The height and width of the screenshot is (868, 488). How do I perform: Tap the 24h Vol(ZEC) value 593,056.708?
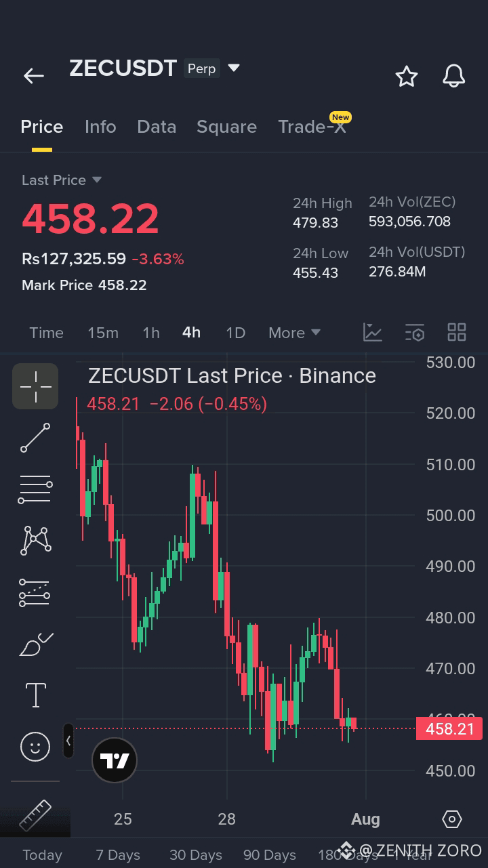point(409,222)
